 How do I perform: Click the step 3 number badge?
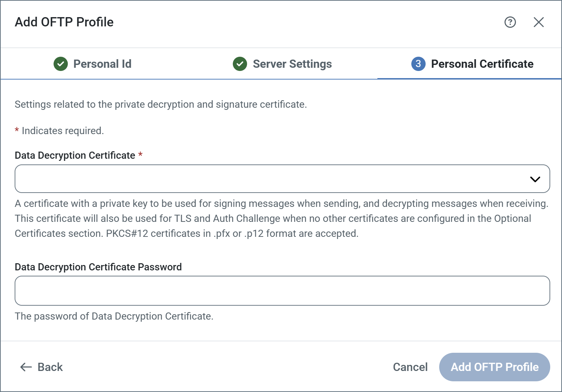click(418, 64)
